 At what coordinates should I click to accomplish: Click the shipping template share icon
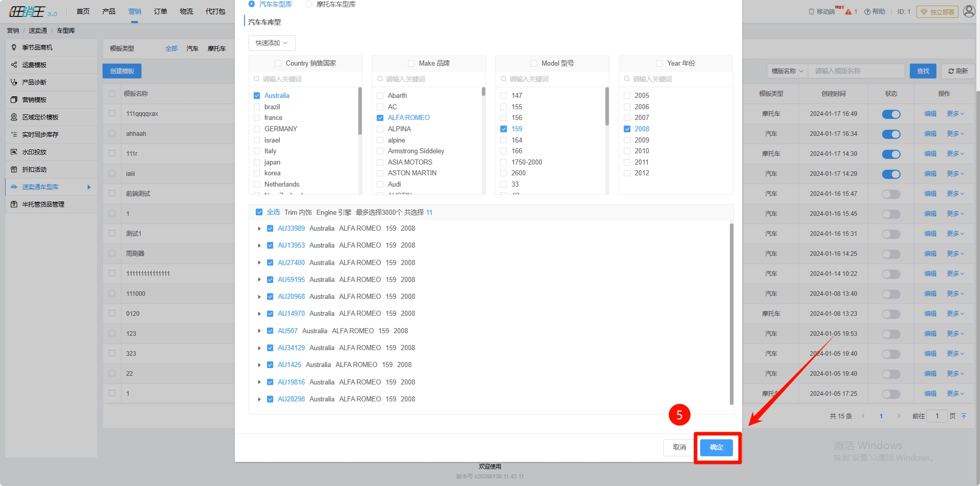pyautogui.click(x=14, y=65)
